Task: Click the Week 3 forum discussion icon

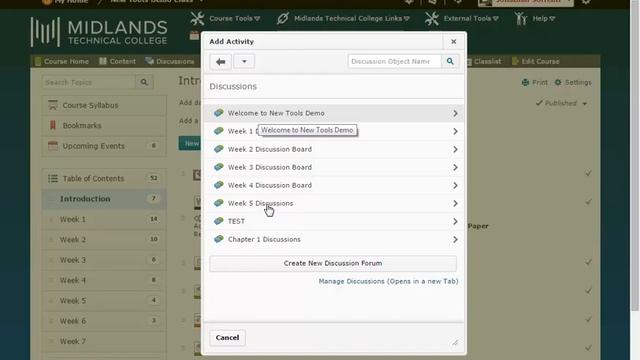Action: click(219, 167)
